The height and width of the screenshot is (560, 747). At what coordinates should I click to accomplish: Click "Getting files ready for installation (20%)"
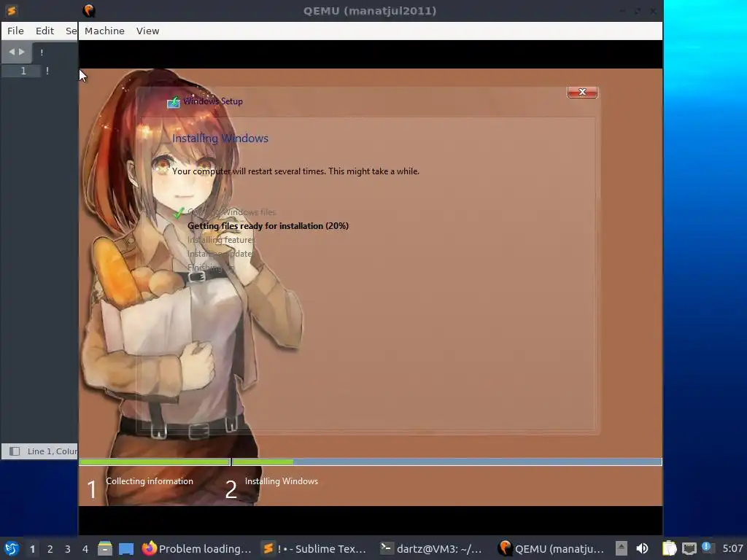(x=268, y=226)
